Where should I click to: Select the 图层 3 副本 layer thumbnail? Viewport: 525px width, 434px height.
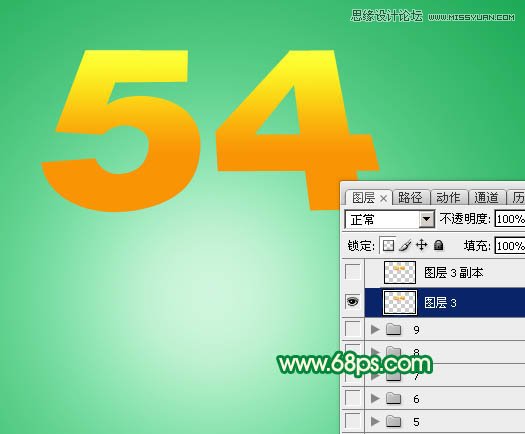coord(400,272)
